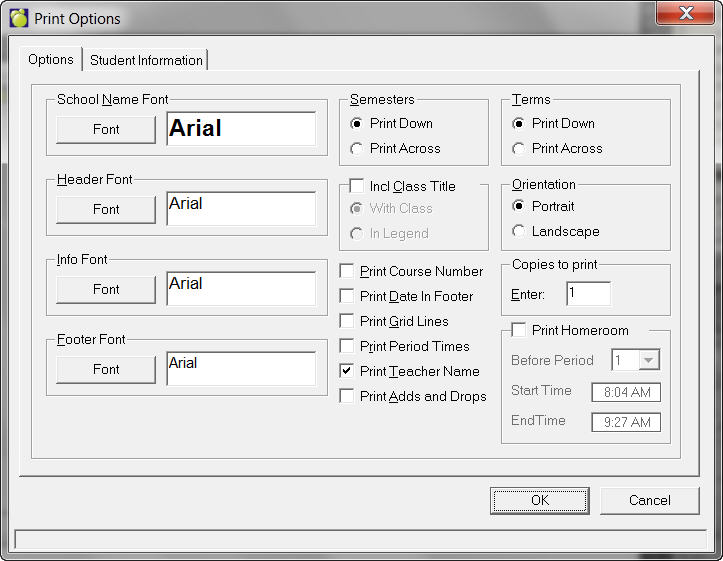Set Semesters to Print Across
723x561 pixels.
pyautogui.click(x=357, y=148)
